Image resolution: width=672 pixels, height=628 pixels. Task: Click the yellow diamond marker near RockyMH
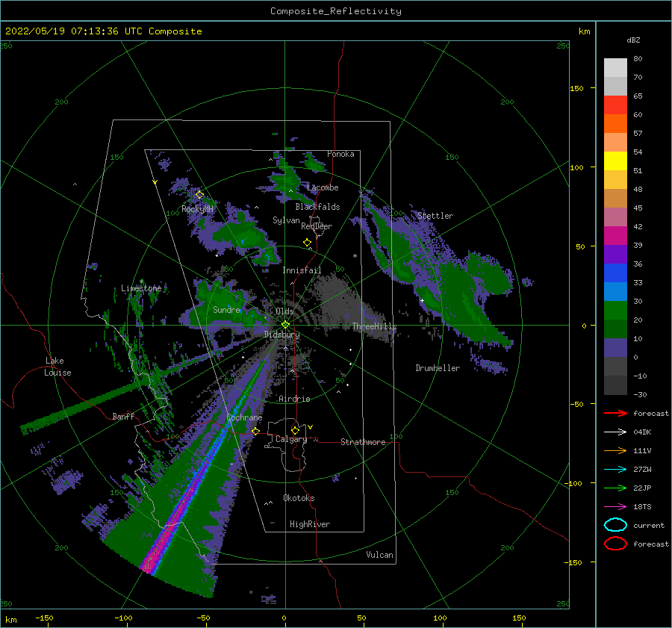tap(199, 195)
